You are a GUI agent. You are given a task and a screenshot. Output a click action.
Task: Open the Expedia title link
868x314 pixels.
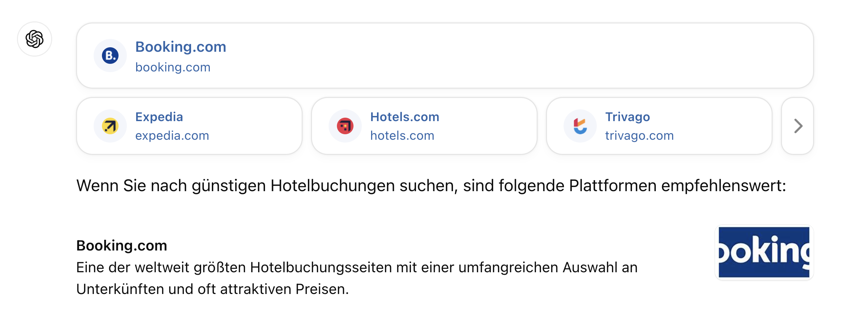(159, 117)
